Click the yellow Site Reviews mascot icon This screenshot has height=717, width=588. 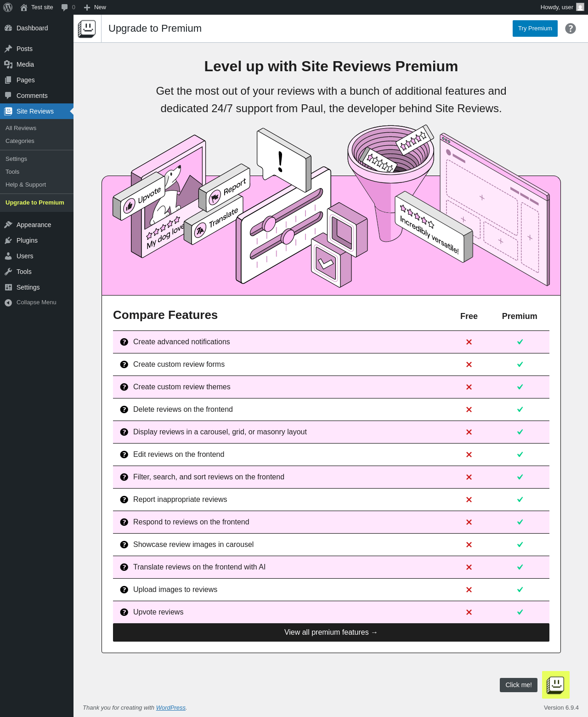tap(556, 685)
